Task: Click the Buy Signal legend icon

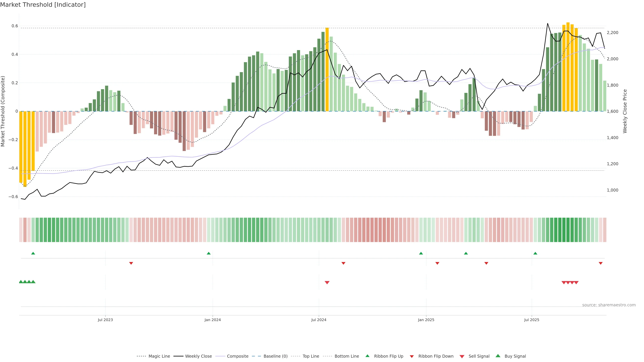Action: tap(498, 356)
